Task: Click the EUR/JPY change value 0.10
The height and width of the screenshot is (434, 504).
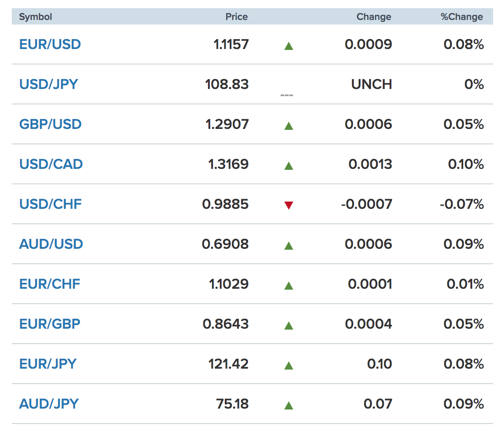Action: [380, 364]
